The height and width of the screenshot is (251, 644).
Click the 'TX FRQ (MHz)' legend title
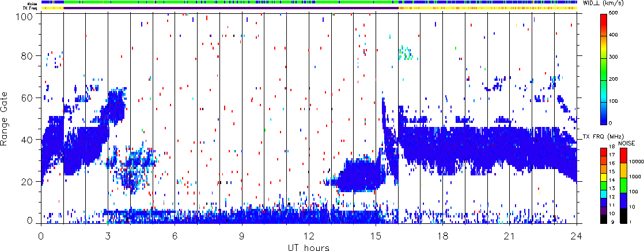coord(603,137)
